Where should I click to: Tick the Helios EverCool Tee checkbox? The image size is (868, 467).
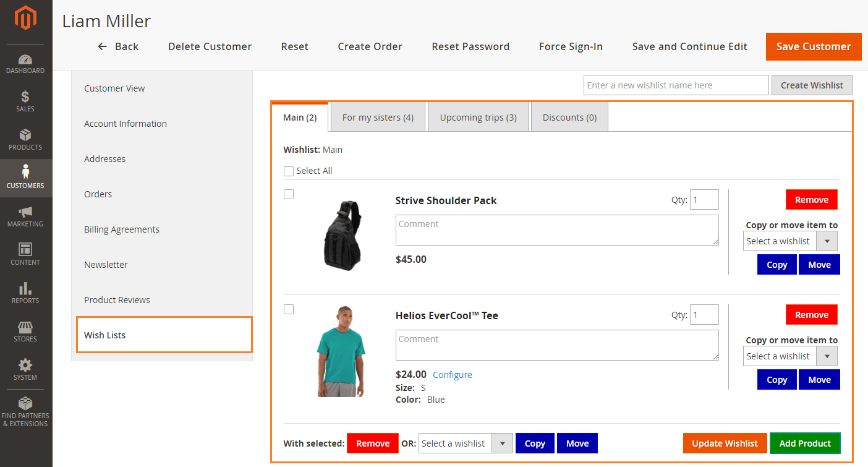[289, 309]
